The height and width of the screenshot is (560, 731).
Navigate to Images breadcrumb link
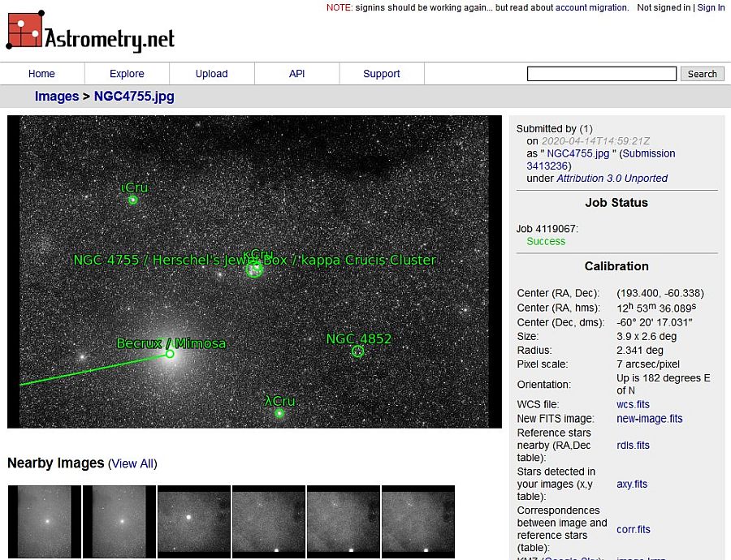(x=56, y=97)
